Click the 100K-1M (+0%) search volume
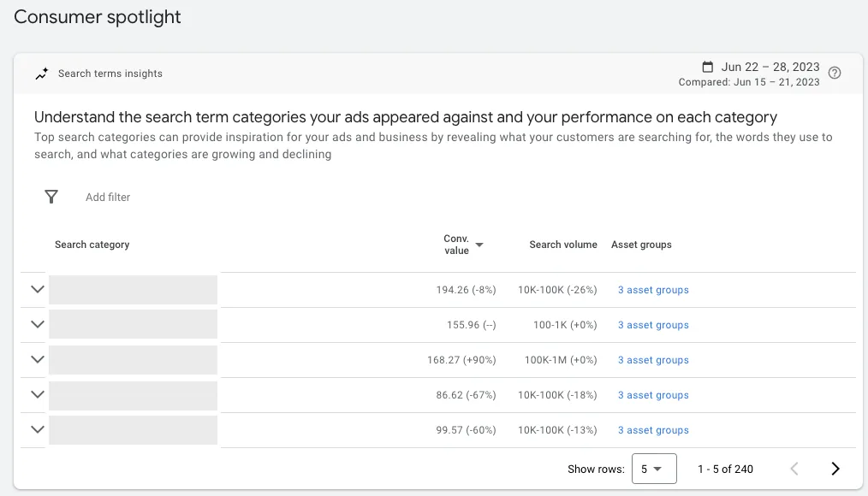The image size is (868, 496). coord(561,360)
